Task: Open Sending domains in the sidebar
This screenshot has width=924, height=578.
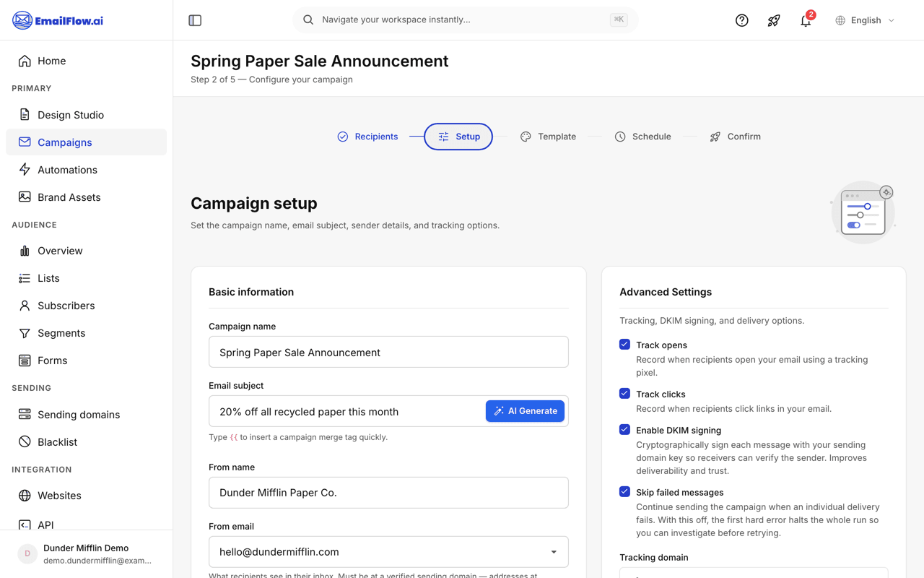Action: tap(86, 415)
